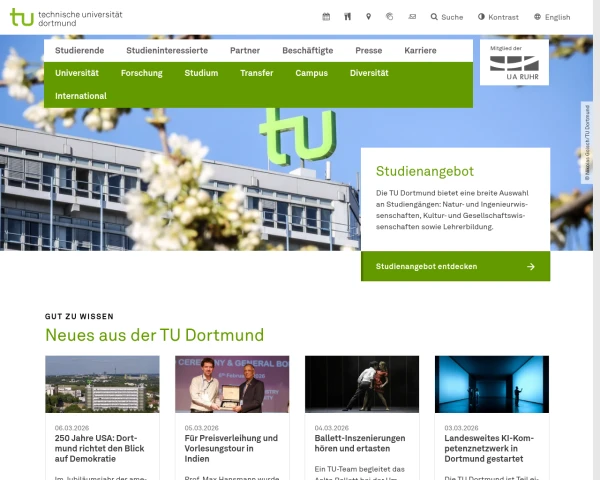Open Ballett-Inszenierungen hören und ertasten headline
Viewport: 600px width, 480px height.
[x=360, y=443]
